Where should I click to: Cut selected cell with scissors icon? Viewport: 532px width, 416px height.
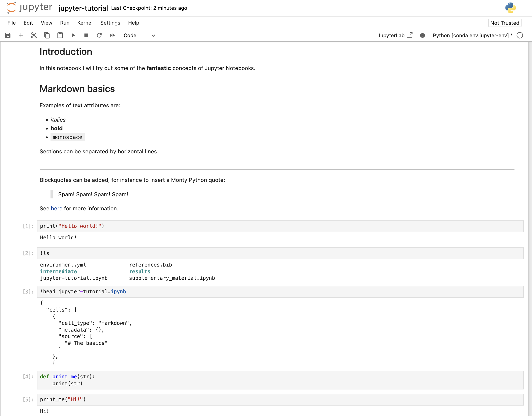coord(34,35)
